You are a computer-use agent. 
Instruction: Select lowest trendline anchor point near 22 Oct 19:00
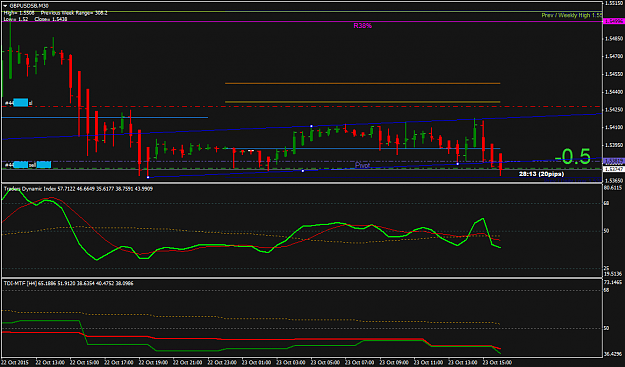click(x=148, y=177)
